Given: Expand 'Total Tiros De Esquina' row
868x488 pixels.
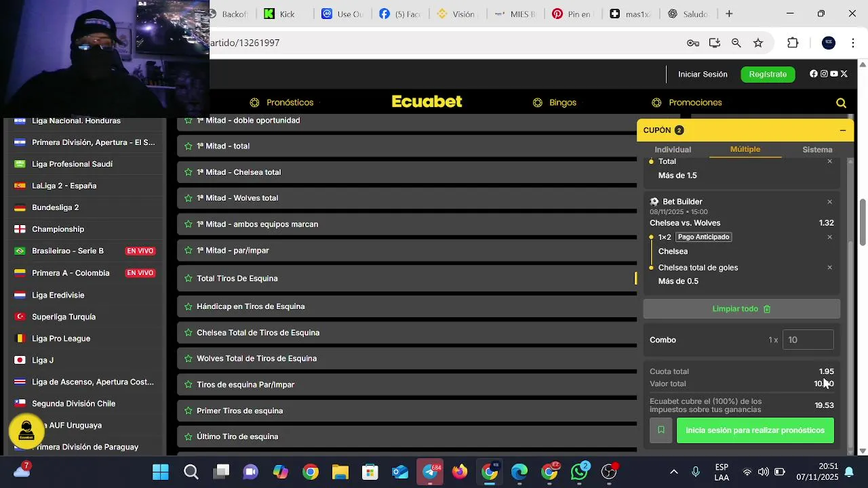Looking at the screenshot, I should (407, 279).
